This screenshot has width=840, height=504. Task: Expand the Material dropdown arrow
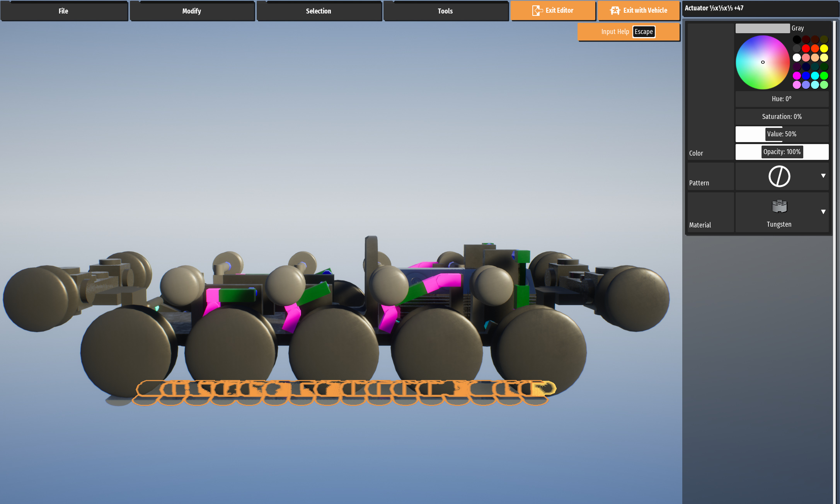pos(823,212)
